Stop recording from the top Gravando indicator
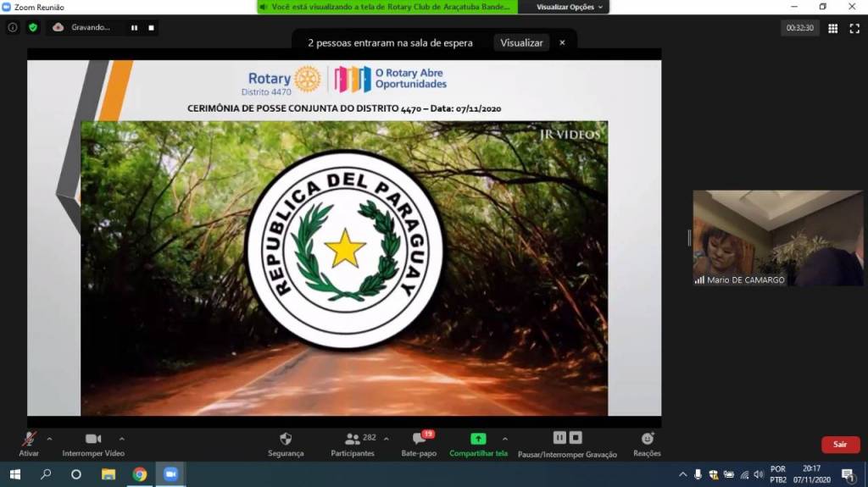Image resolution: width=868 pixels, height=487 pixels. (151, 27)
